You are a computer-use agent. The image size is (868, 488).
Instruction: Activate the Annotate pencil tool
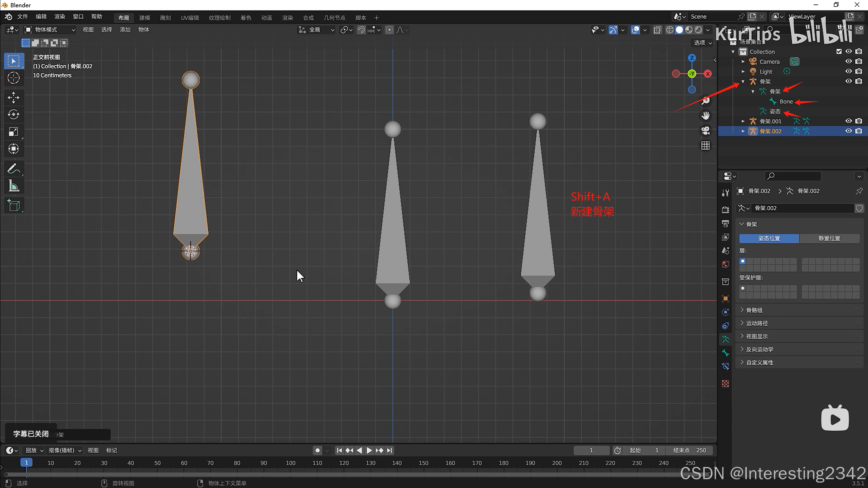click(x=14, y=168)
